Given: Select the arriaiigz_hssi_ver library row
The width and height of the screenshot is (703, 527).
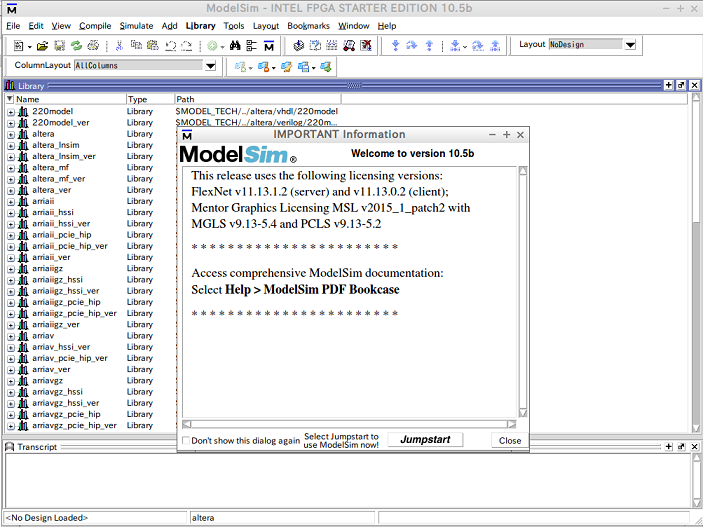Looking at the screenshot, I should [90, 291].
